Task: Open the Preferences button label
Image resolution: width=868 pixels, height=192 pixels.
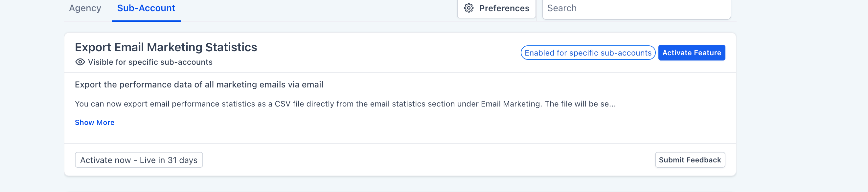Action: (504, 8)
